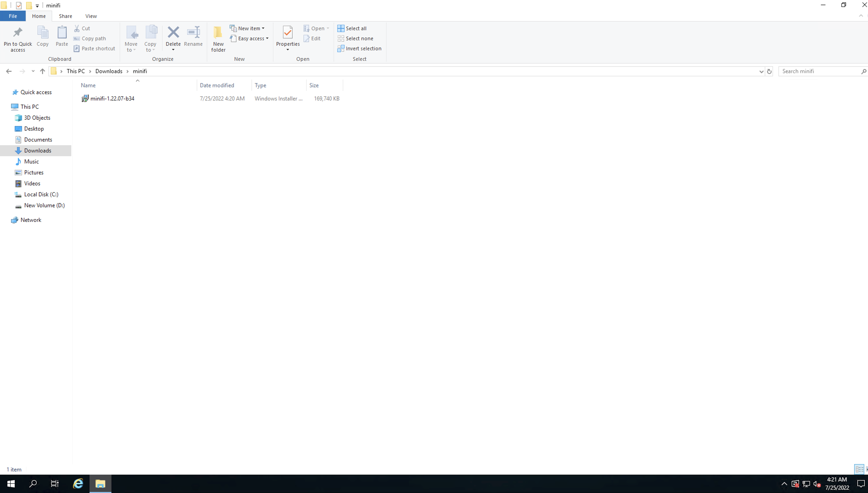This screenshot has width=868, height=493.
Task: Switch to the View ribbon tab
Action: click(x=91, y=16)
